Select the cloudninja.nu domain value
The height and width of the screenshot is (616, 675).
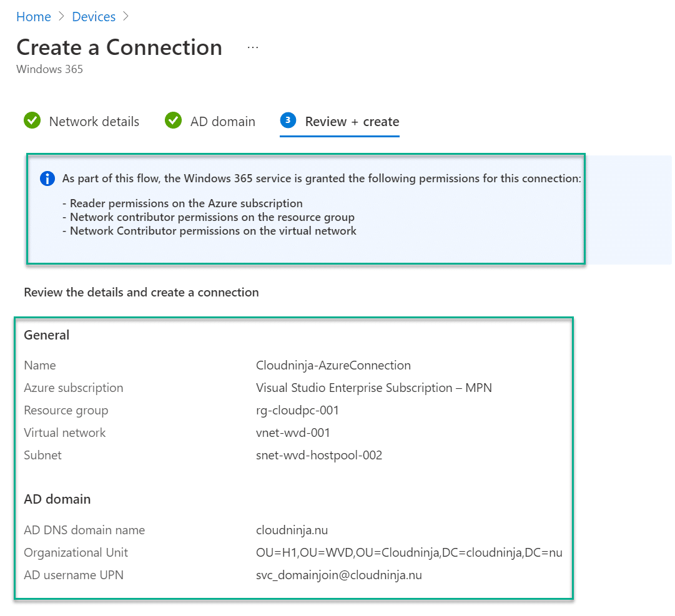click(292, 530)
